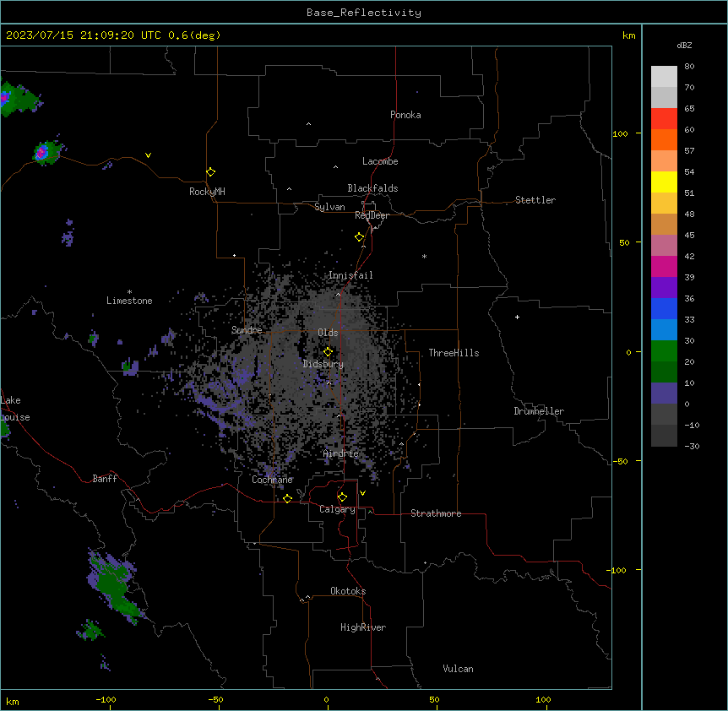Click the Airdrie city label
This screenshot has height=711, width=728.
click(x=341, y=453)
